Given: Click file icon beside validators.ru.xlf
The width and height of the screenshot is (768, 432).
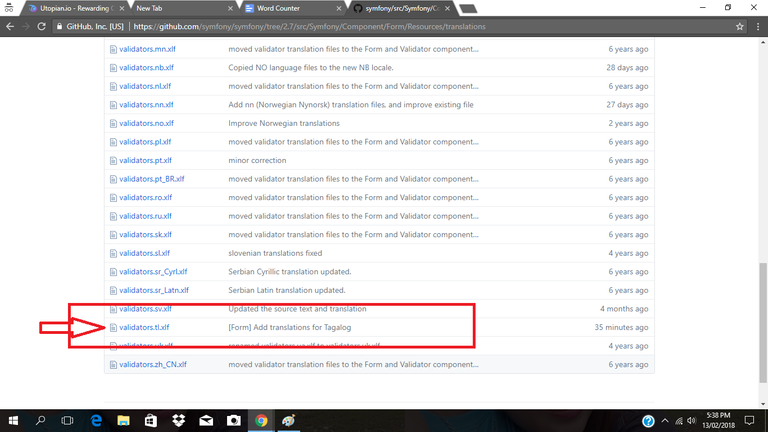Looking at the screenshot, I should [113, 216].
